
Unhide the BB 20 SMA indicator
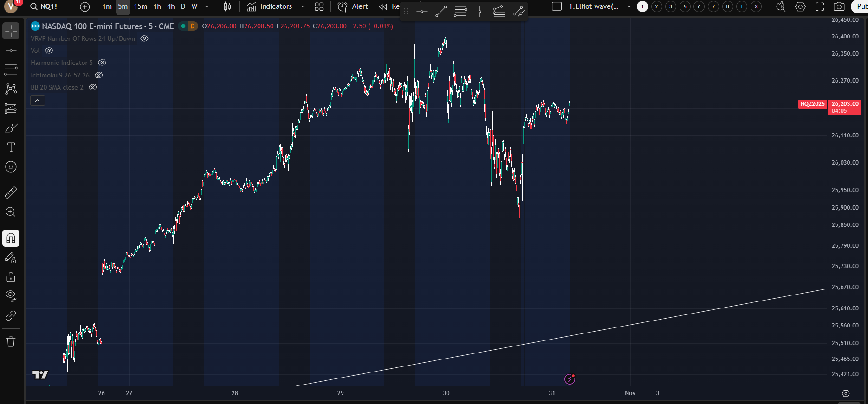coord(93,87)
